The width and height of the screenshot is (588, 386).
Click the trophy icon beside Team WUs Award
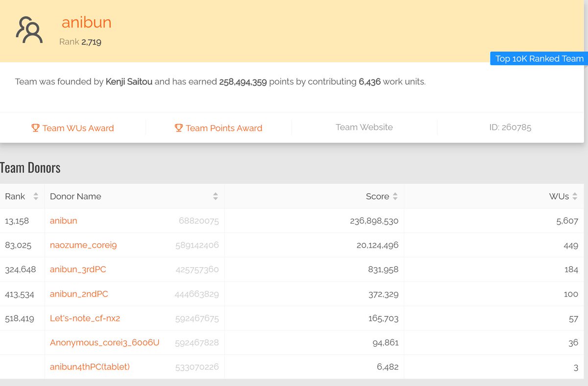click(35, 128)
